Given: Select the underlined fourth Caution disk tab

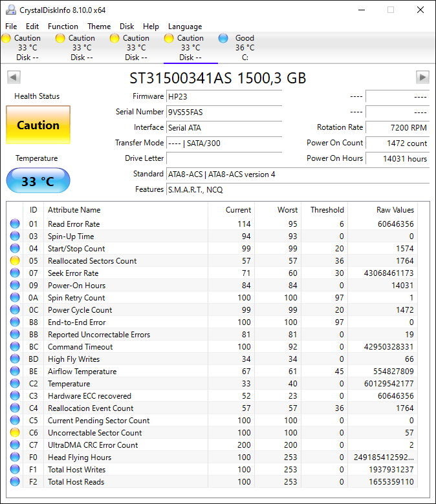Looking at the screenshot, I should 190,48.
